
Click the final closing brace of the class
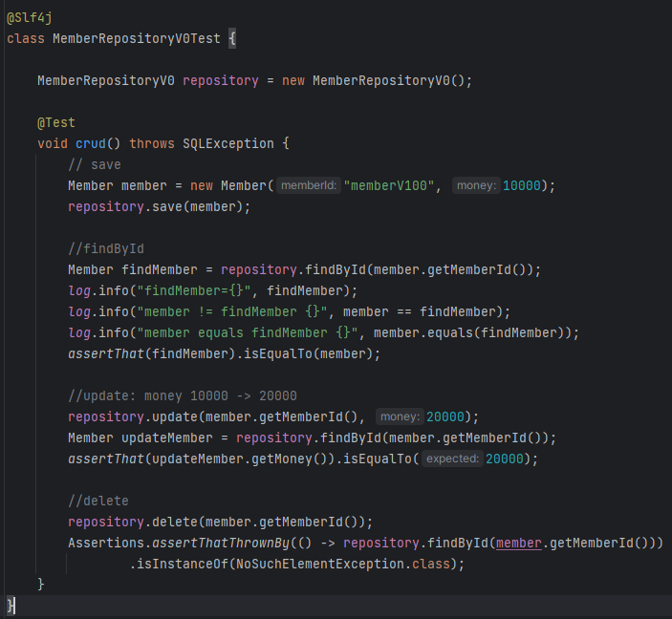pyautogui.click(x=11, y=606)
